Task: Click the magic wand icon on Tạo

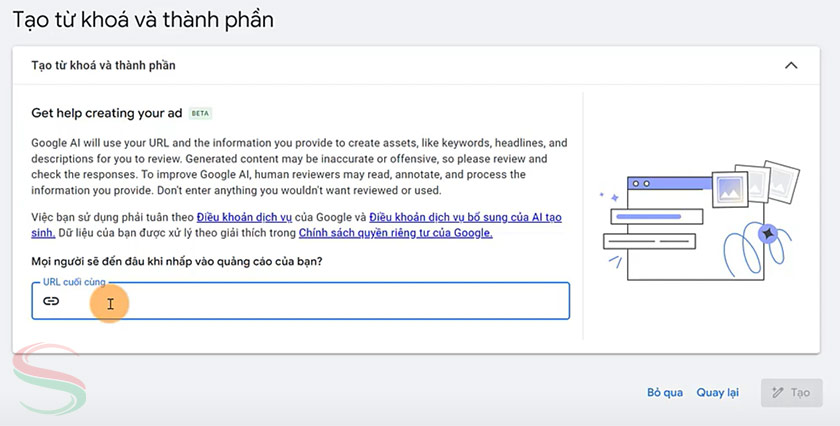Action: coord(776,393)
